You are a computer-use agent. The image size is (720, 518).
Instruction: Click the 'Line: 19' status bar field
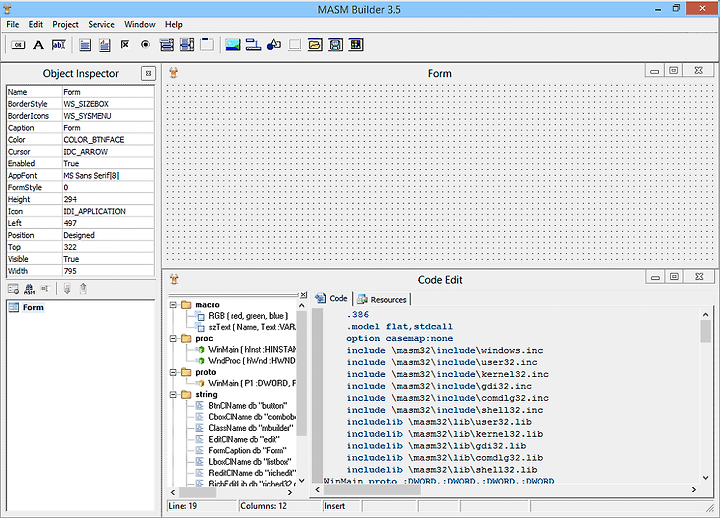[202, 506]
